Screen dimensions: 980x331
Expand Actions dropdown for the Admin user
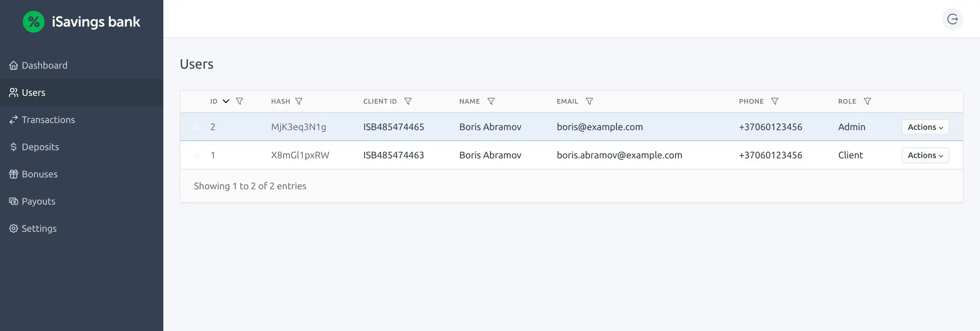pyautogui.click(x=925, y=127)
